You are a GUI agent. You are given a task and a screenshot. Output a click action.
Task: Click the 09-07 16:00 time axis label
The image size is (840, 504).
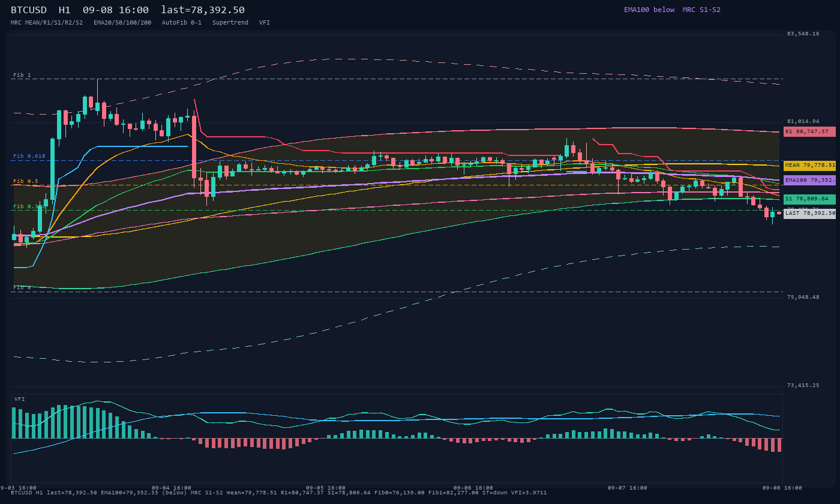coord(628,488)
